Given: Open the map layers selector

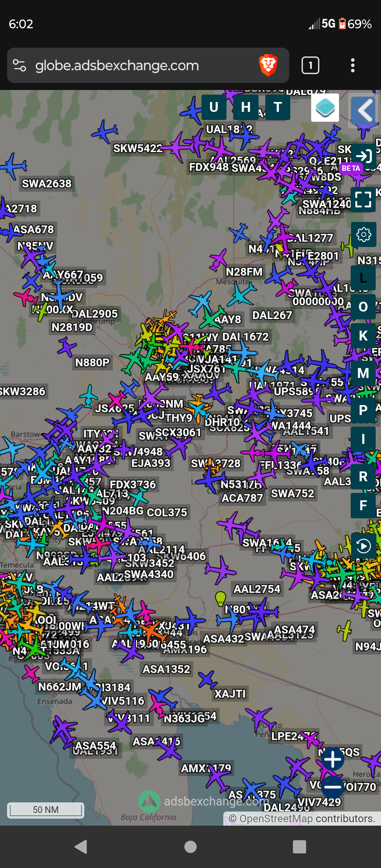Looking at the screenshot, I should [325, 108].
